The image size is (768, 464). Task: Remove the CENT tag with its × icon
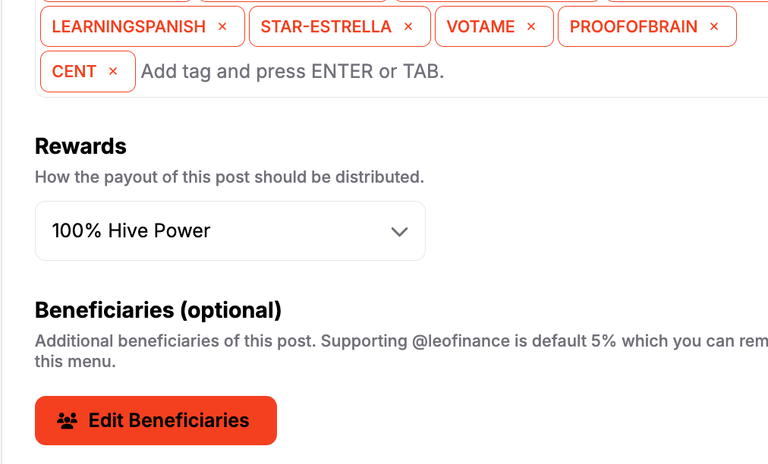click(x=113, y=72)
